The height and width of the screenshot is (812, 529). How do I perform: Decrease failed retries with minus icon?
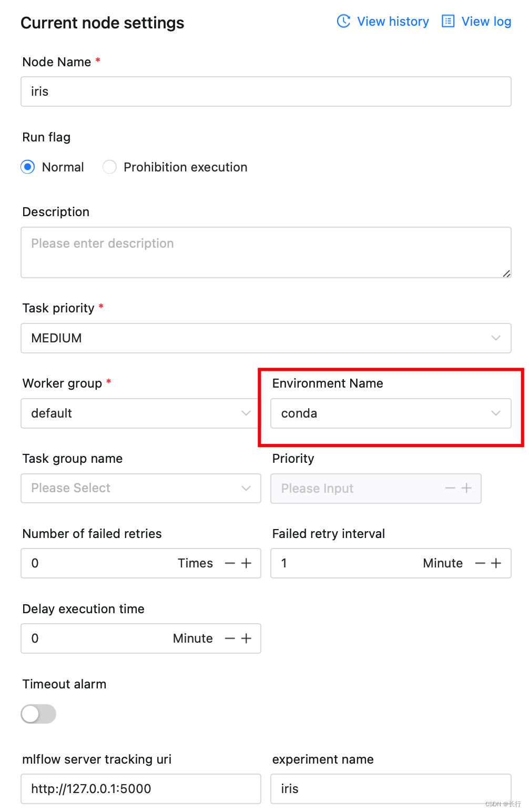point(230,563)
